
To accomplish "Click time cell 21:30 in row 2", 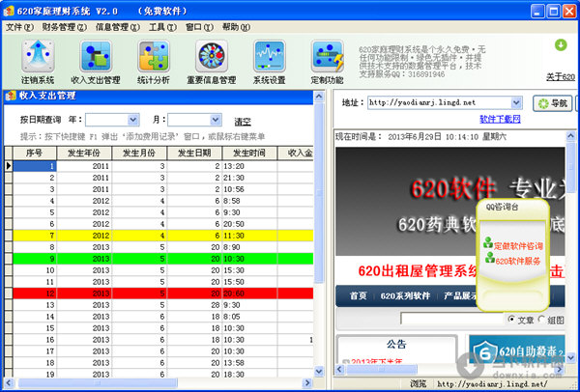I will (x=249, y=178).
